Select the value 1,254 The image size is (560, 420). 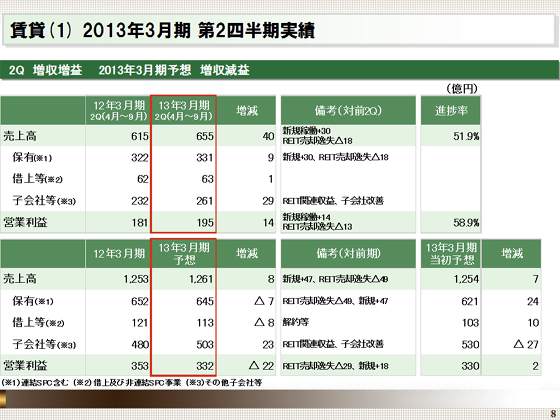tap(466, 279)
